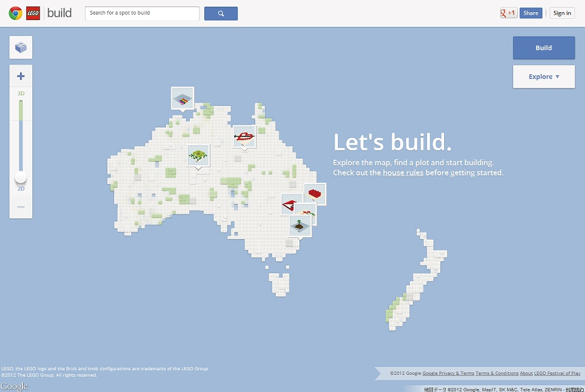Expand the Explore dropdown
The height and width of the screenshot is (392, 585).
tap(544, 77)
